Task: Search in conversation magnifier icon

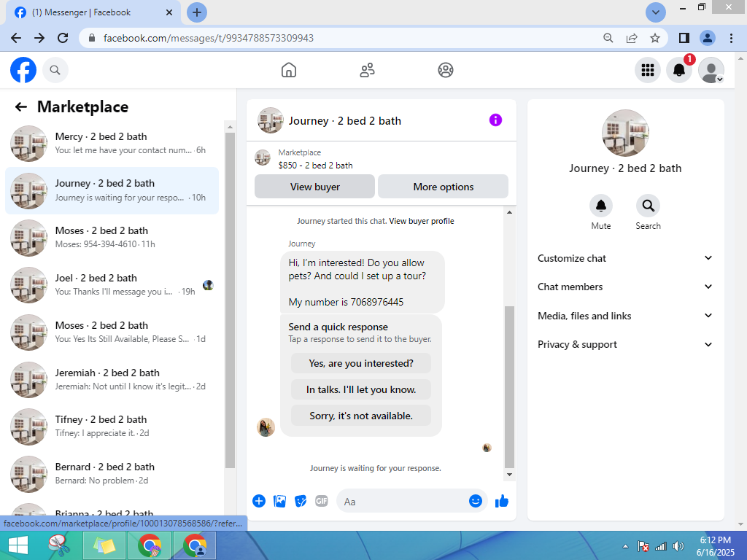Action: (x=648, y=206)
